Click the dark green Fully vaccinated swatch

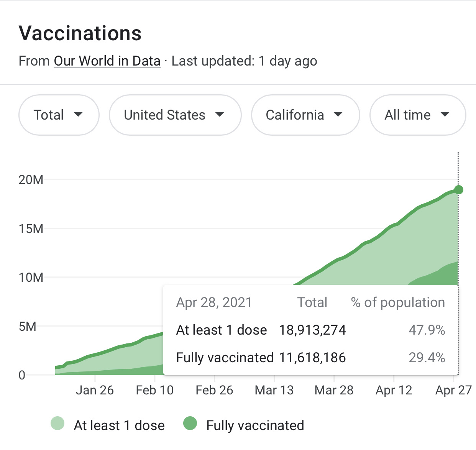click(x=190, y=424)
